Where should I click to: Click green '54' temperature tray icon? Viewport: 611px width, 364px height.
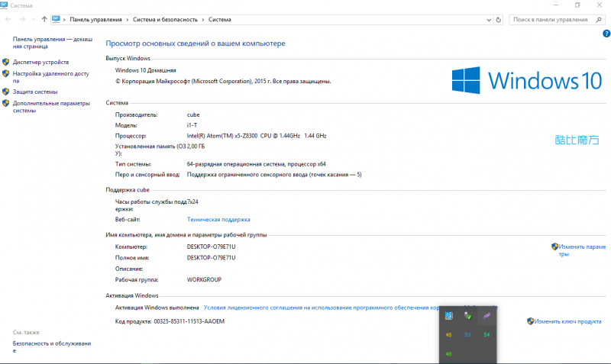point(487,335)
